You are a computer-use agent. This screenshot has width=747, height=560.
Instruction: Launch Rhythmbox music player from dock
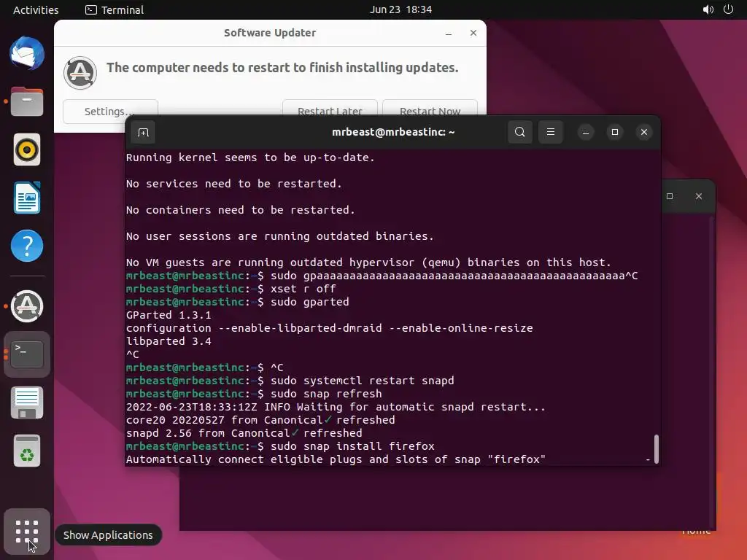click(x=27, y=149)
